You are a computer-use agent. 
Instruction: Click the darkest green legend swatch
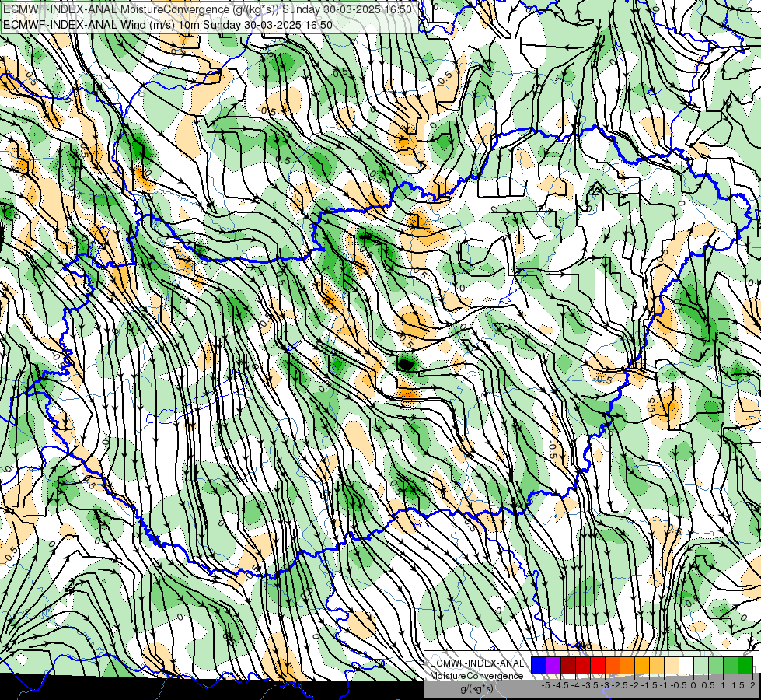745,665
